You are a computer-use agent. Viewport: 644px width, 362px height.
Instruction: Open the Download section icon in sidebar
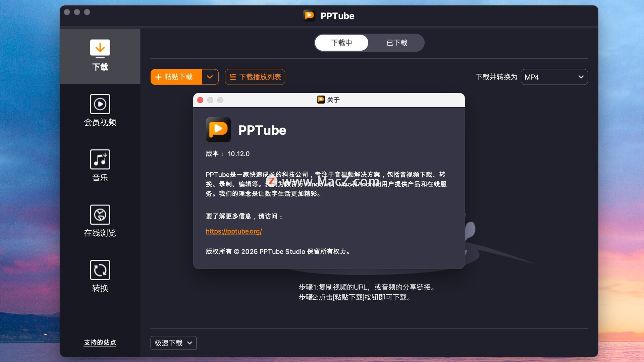[100, 49]
